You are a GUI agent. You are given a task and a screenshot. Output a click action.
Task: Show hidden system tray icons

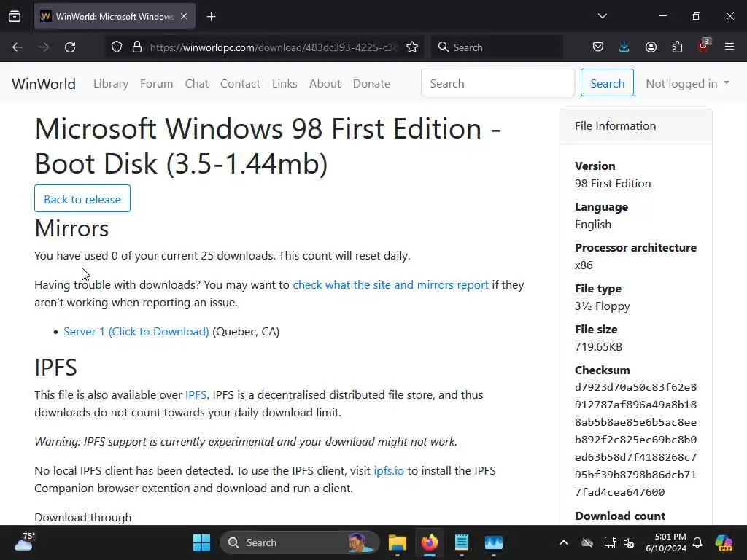(x=564, y=542)
